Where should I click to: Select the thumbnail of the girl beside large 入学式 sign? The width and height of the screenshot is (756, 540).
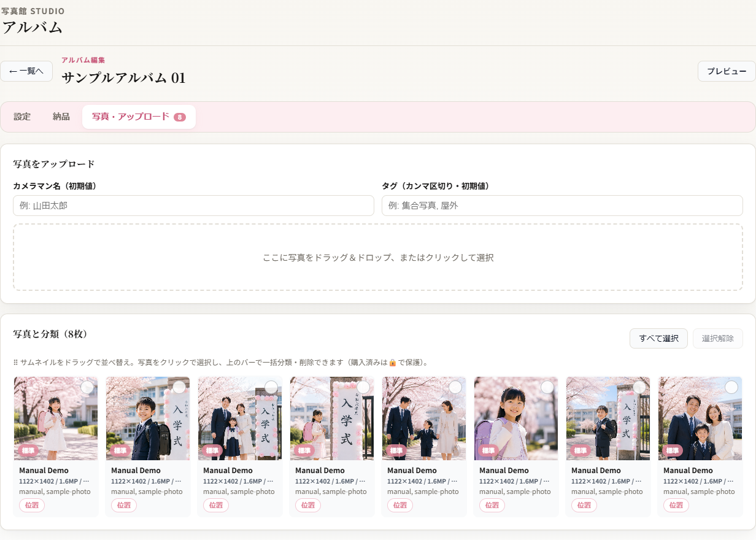pyautogui.click(x=332, y=418)
